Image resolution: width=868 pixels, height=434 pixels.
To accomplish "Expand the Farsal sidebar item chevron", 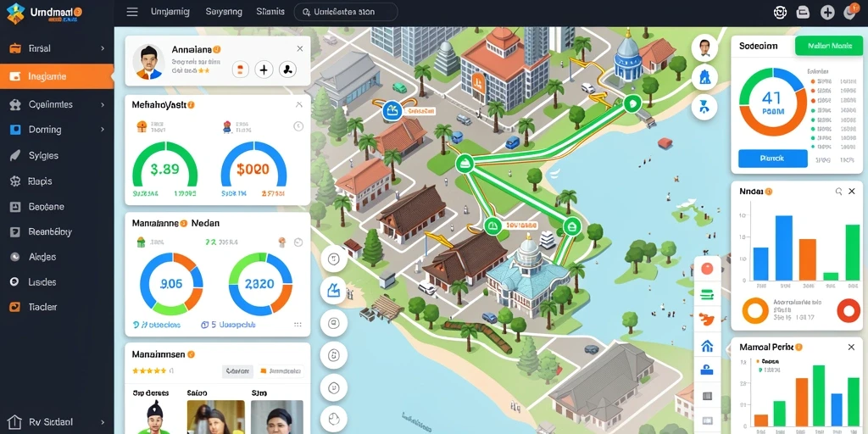I will coord(103,48).
